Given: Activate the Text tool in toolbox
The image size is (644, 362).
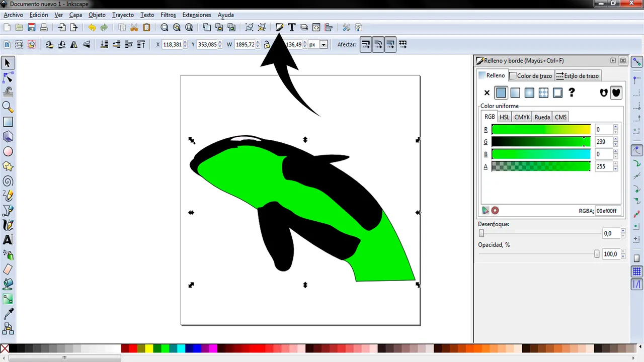Looking at the screenshot, I should point(8,240).
